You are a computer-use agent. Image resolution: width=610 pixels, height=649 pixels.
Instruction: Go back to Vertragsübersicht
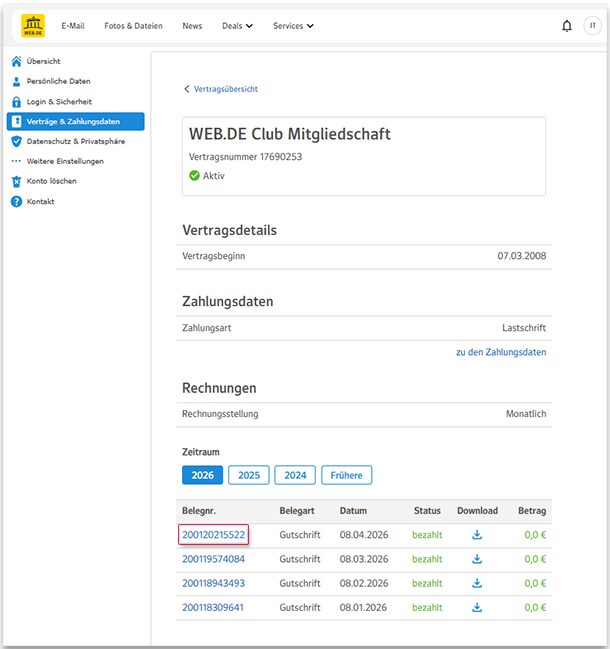[226, 89]
